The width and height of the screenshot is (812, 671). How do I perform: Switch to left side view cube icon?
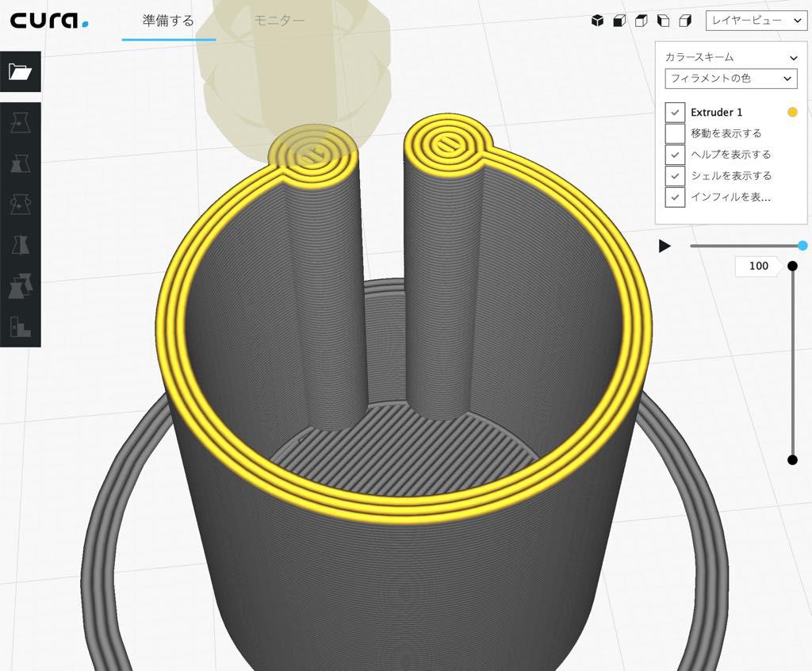[x=664, y=21]
